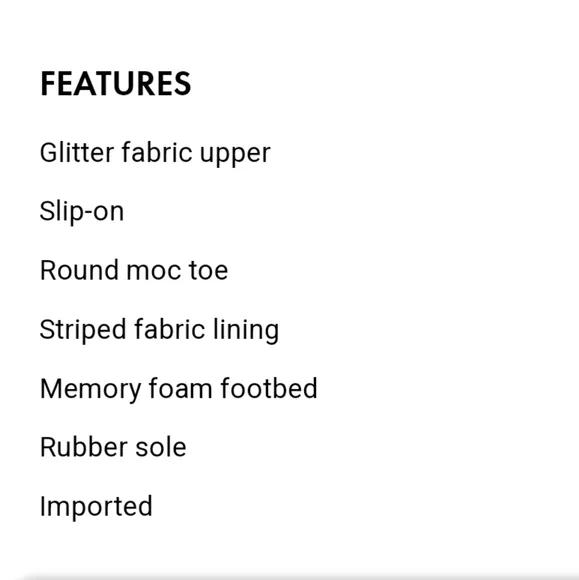Screen dimensions: 579x580
Task: Click the Slip-on feature text
Action: 82,212
